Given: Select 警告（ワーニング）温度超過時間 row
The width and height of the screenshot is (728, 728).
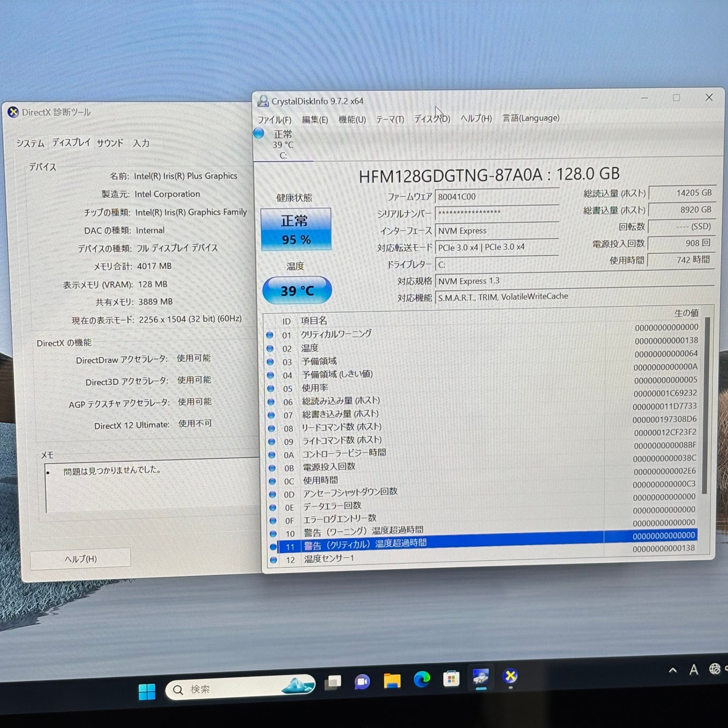Looking at the screenshot, I should tap(483, 530).
